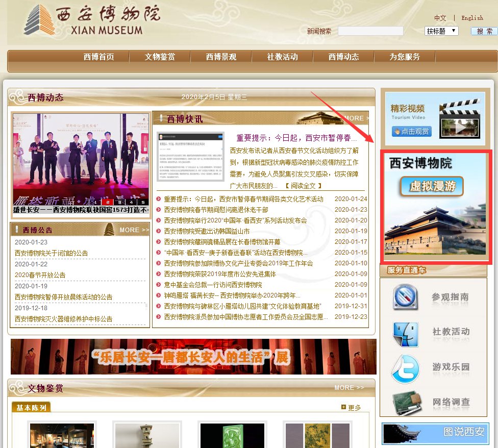Open the 西博景观 navigation menu

coord(221,57)
